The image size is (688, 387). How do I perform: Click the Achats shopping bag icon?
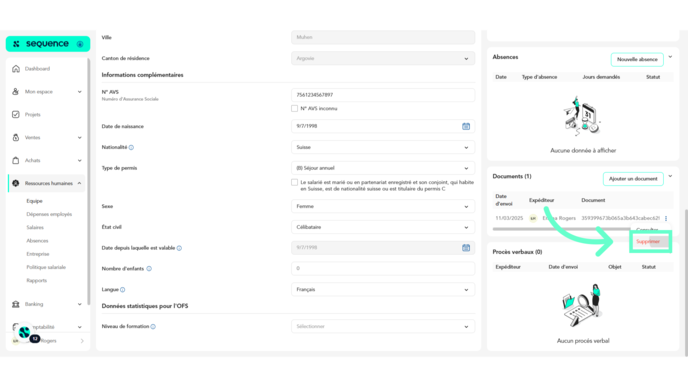coord(16,160)
